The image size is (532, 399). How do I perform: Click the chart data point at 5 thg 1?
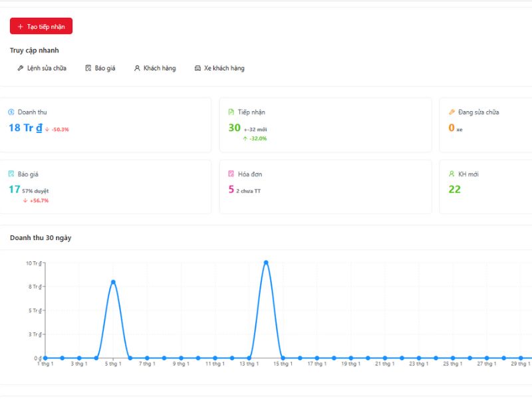tap(113, 282)
